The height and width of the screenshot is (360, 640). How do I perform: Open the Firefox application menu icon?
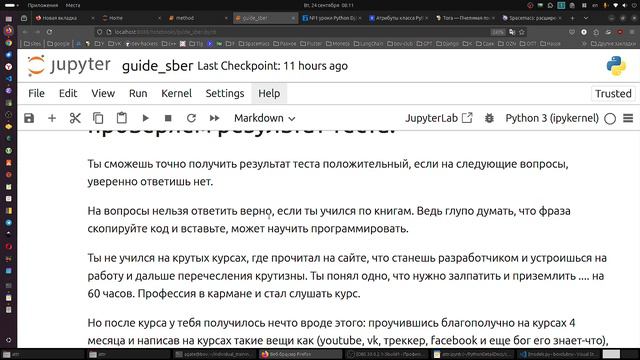[x=631, y=32]
